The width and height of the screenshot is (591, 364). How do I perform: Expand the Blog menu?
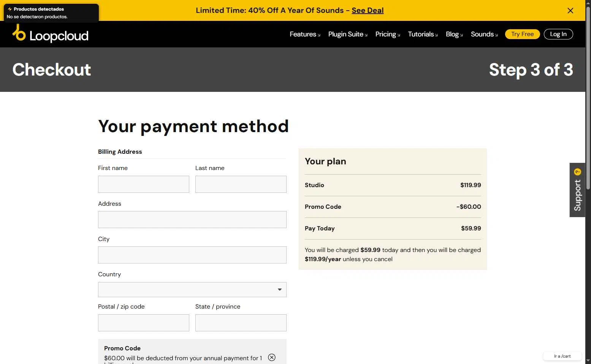pyautogui.click(x=454, y=34)
